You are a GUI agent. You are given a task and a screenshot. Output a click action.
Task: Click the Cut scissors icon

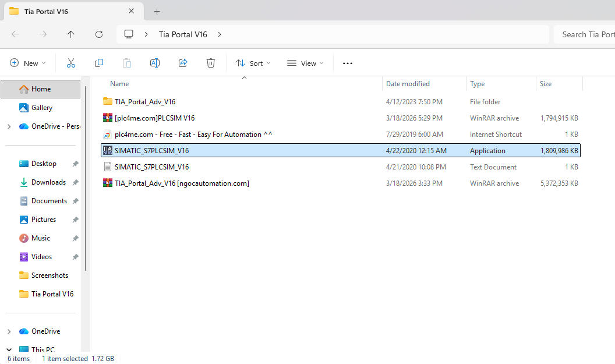(71, 63)
